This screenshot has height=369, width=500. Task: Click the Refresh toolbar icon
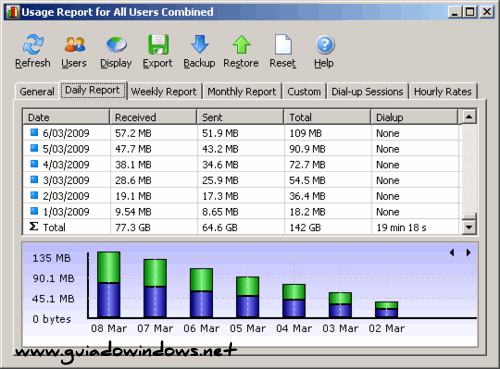[33, 44]
